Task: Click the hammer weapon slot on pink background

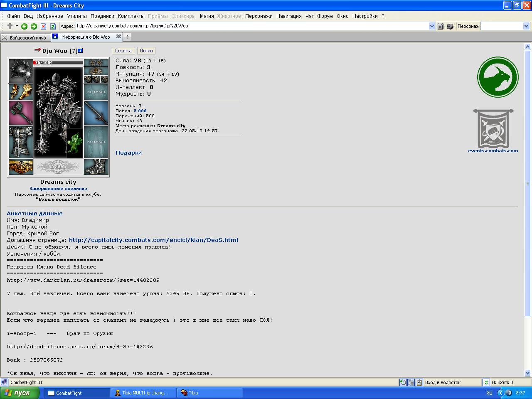Action: [21, 113]
